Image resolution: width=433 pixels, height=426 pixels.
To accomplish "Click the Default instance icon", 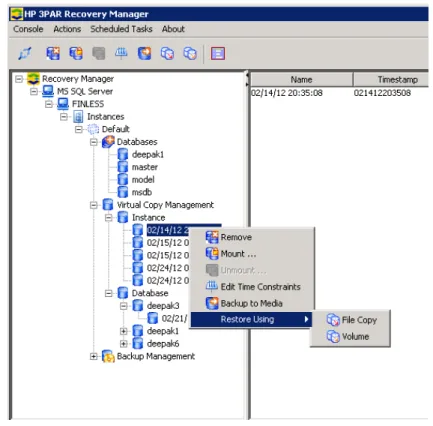I will coord(93,129).
